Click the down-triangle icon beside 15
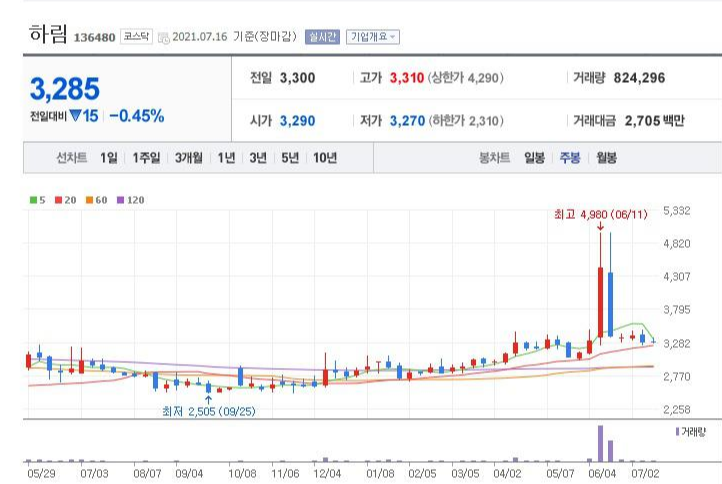 pyautogui.click(x=76, y=116)
